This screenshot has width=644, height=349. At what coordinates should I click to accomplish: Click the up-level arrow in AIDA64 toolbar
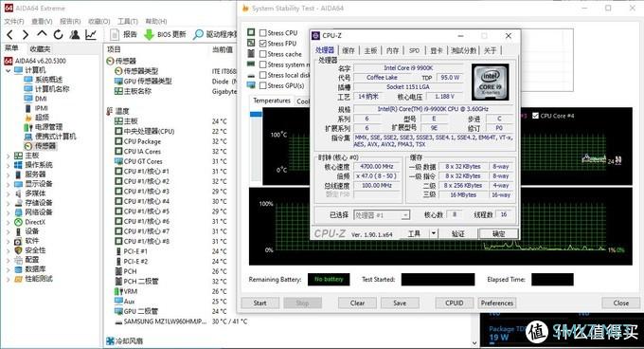click(42, 34)
